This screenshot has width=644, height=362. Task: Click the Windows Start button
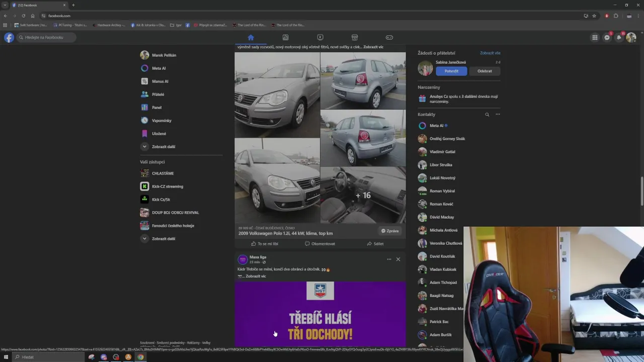[x=6, y=357]
